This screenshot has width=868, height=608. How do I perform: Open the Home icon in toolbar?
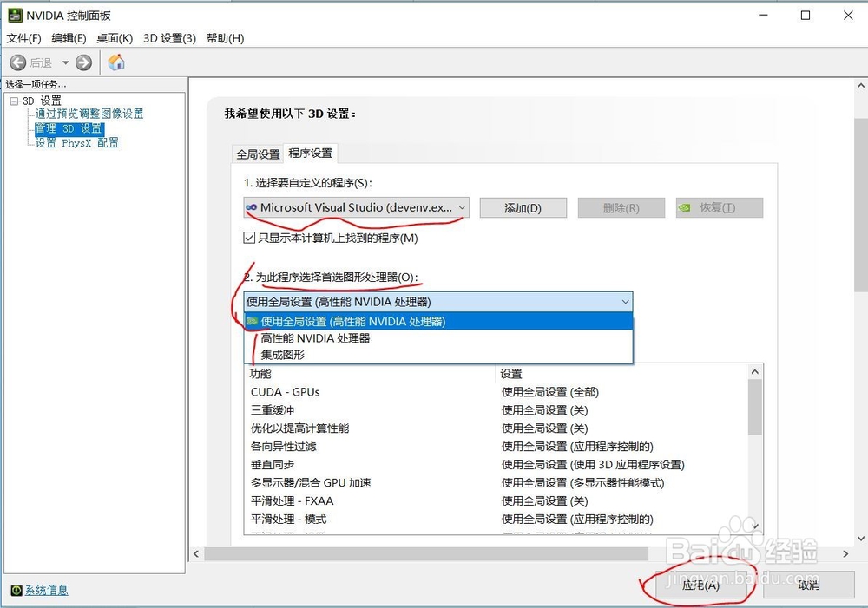coord(116,62)
